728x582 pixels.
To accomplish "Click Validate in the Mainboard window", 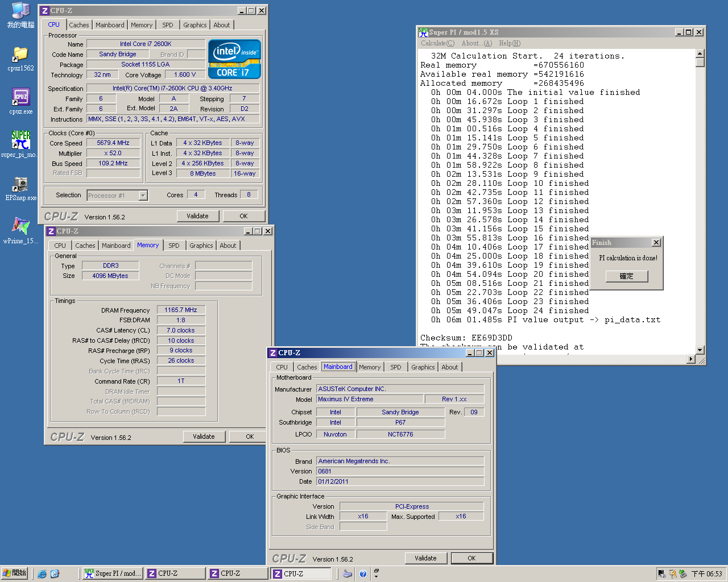I will pyautogui.click(x=425, y=558).
